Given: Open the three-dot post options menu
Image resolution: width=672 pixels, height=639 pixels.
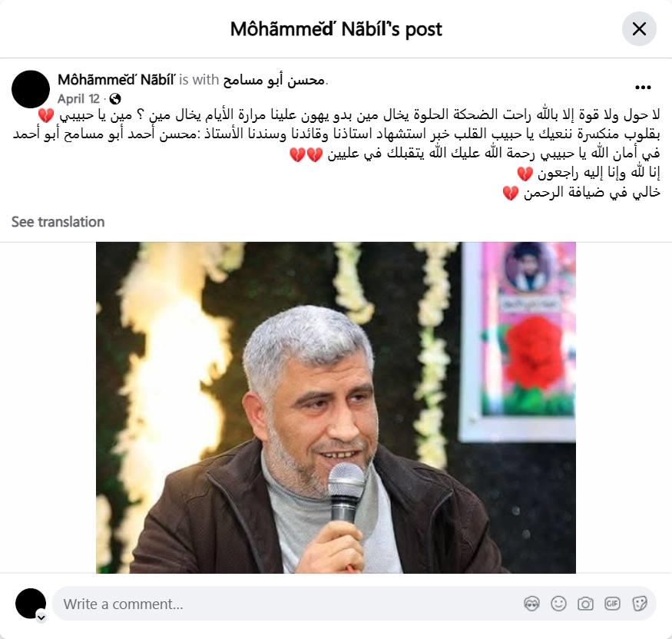Looking at the screenshot, I should point(643,88).
